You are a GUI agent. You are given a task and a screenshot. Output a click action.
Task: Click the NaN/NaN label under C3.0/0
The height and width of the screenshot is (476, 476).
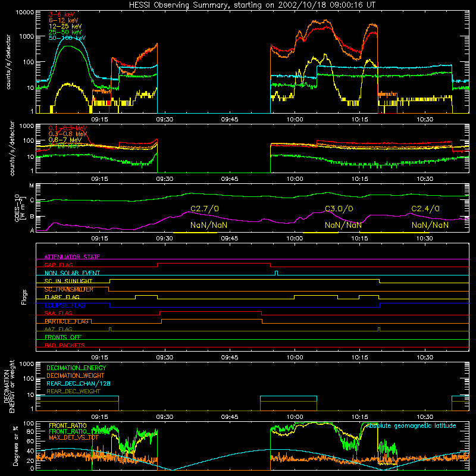tap(343, 225)
